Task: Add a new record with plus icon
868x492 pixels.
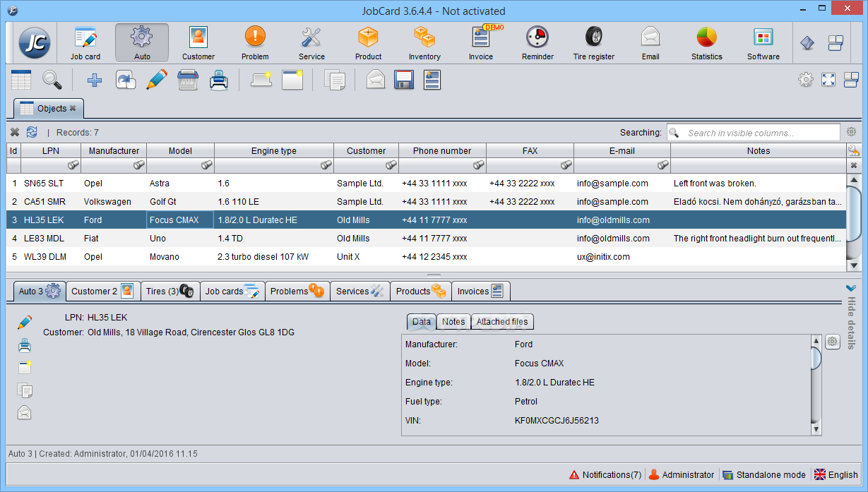Action: [94, 80]
